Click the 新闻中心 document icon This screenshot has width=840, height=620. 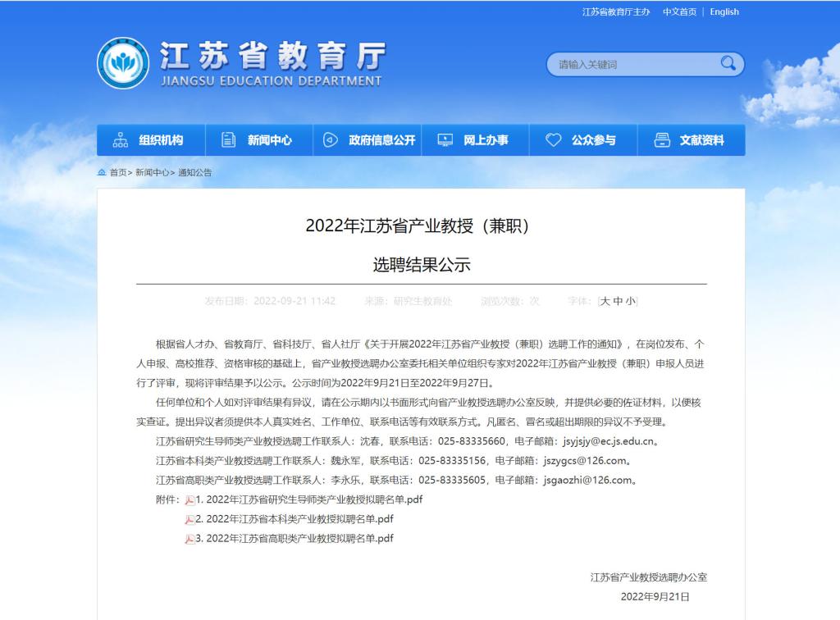229,140
